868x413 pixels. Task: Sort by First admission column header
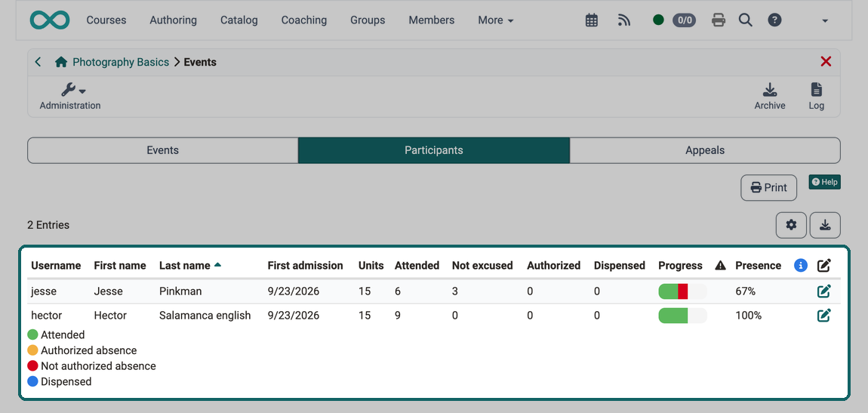tap(305, 266)
